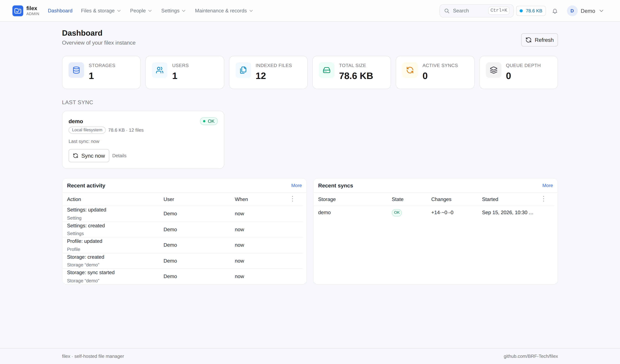Expand Maintenance & records menu
Screen dimensions: 620x364
tap(224, 11)
